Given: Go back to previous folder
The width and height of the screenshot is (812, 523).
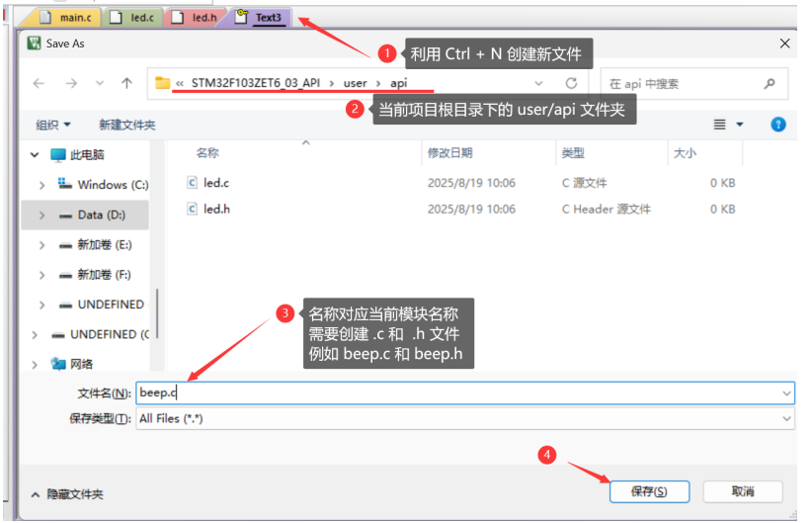Looking at the screenshot, I should coord(39,83).
